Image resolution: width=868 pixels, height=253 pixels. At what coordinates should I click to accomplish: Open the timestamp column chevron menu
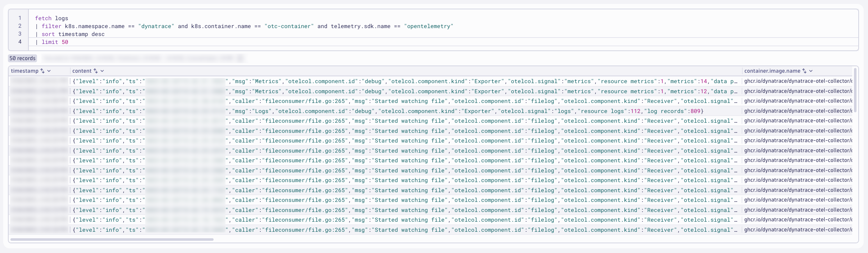pos(49,71)
